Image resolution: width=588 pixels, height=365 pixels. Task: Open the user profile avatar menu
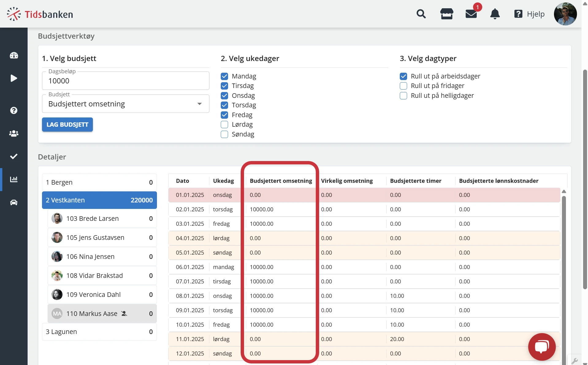565,14
